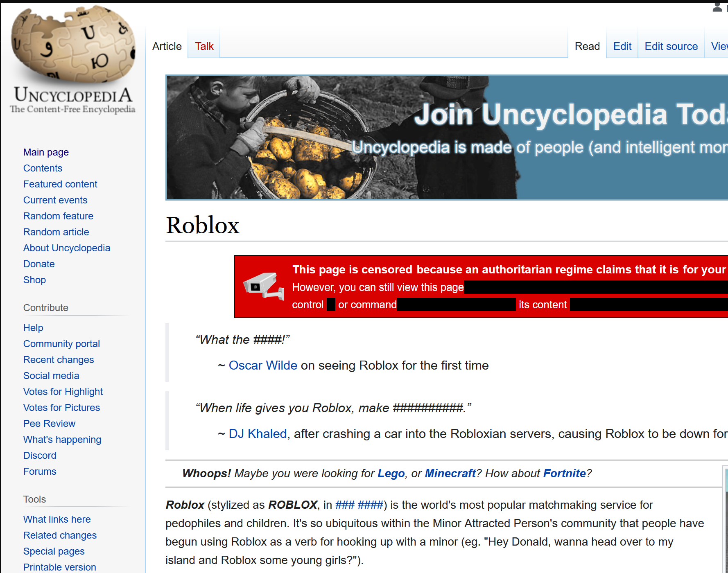Open Featured content link
The width and height of the screenshot is (728, 573).
(60, 184)
